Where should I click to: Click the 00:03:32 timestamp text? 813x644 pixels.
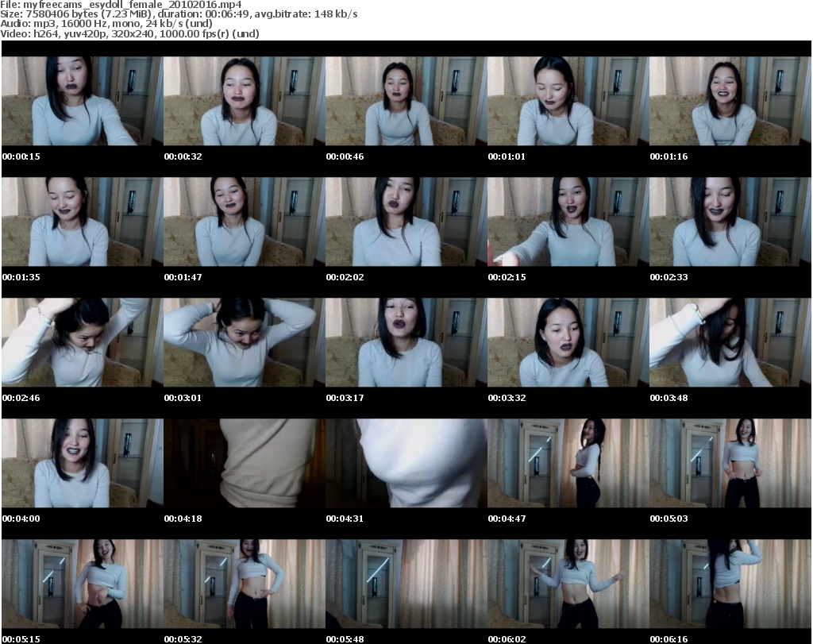coord(507,398)
